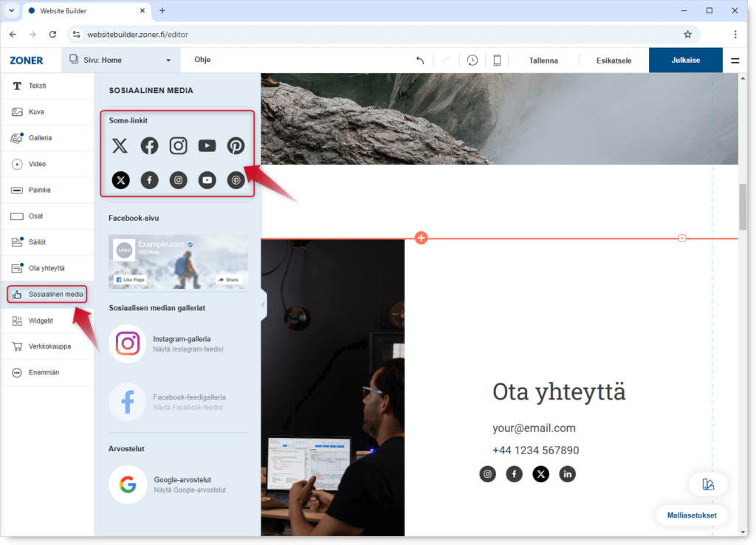The width and height of the screenshot is (756, 545).
Task: Bookmark this page with star icon
Action: click(687, 34)
